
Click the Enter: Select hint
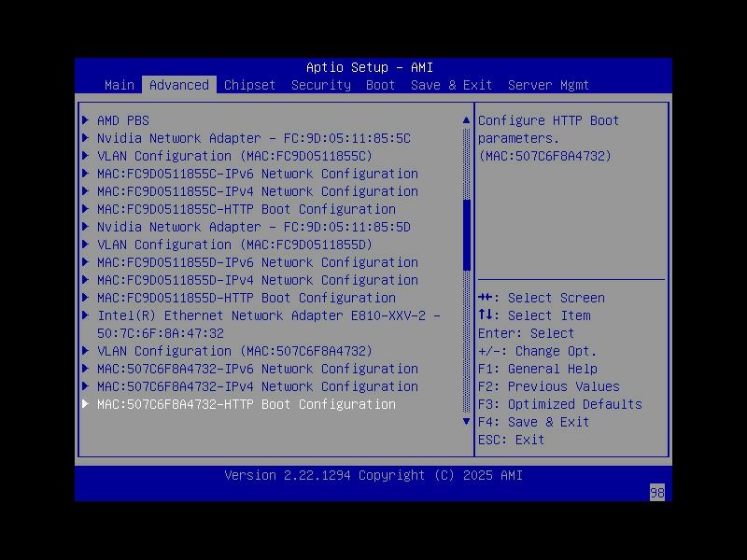tap(526, 333)
